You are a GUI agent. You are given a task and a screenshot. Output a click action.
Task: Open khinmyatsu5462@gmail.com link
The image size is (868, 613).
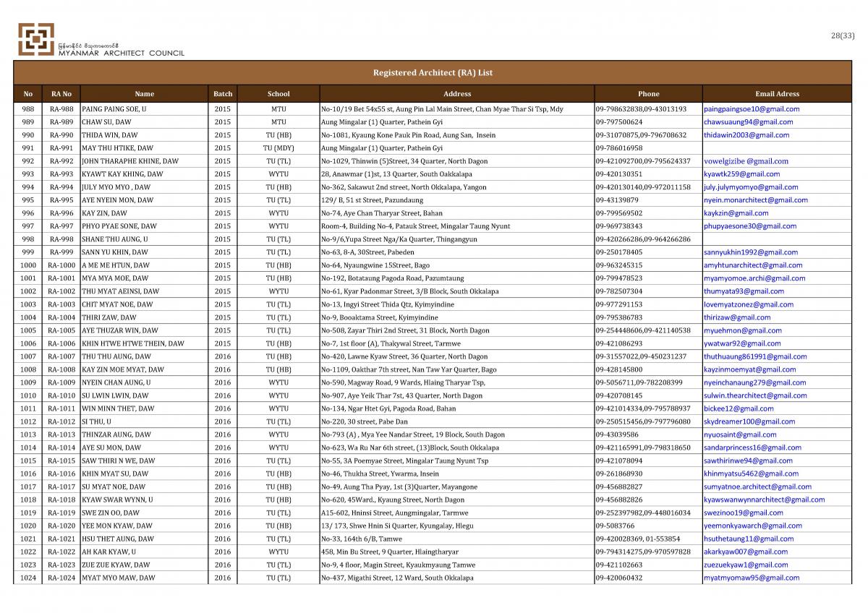pyautogui.click(x=751, y=473)
